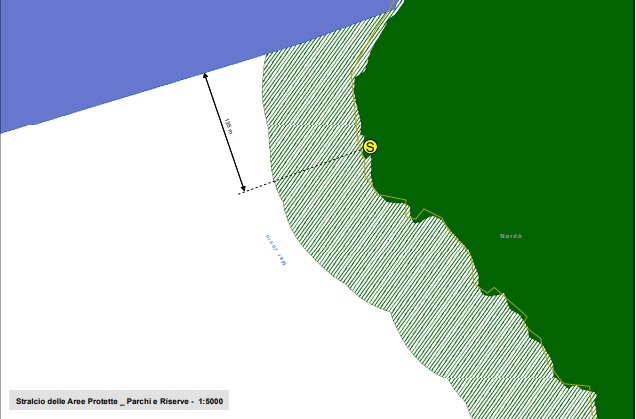
Task: Click the bottom arrowhead of the measurement line
Action: click(242, 188)
